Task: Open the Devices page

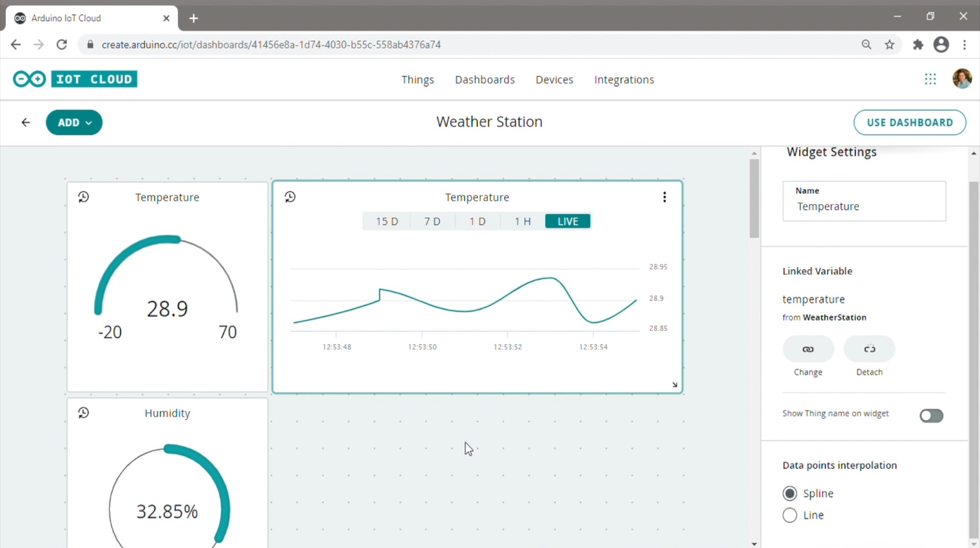Action: 554,80
